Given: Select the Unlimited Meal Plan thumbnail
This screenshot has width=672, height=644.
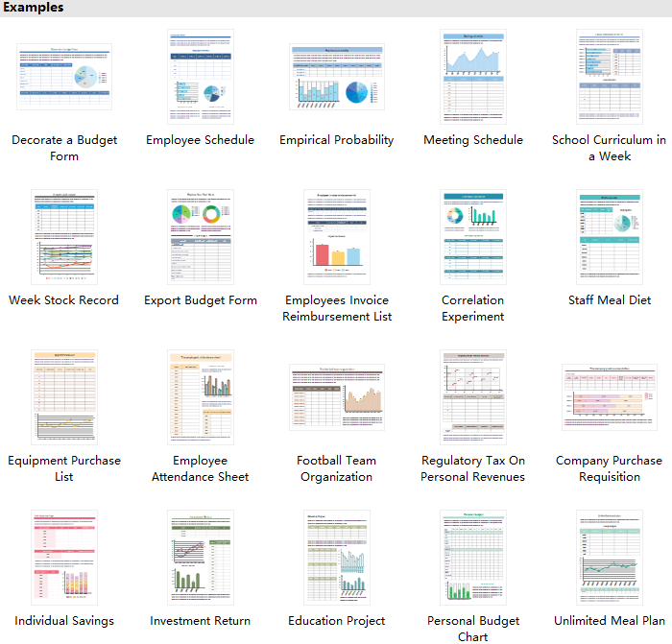Looking at the screenshot, I should [610, 558].
